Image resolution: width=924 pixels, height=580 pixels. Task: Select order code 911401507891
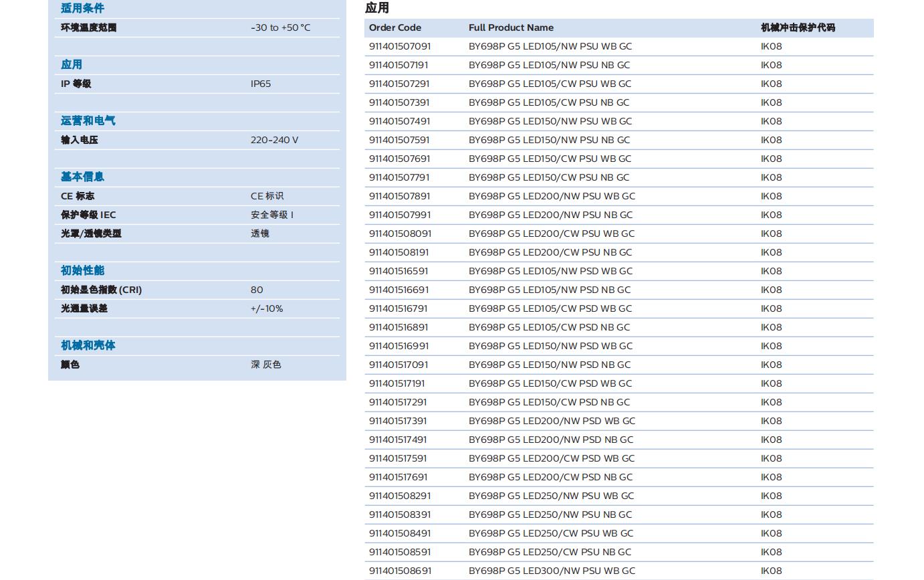pos(400,196)
